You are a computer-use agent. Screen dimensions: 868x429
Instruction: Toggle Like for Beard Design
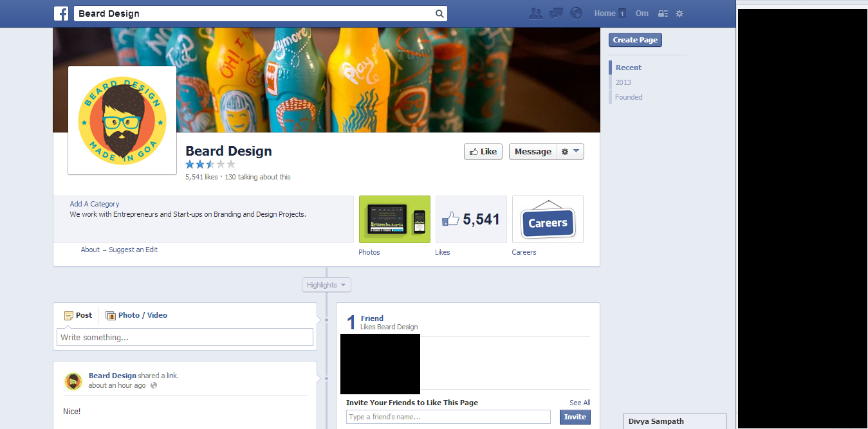tap(483, 151)
